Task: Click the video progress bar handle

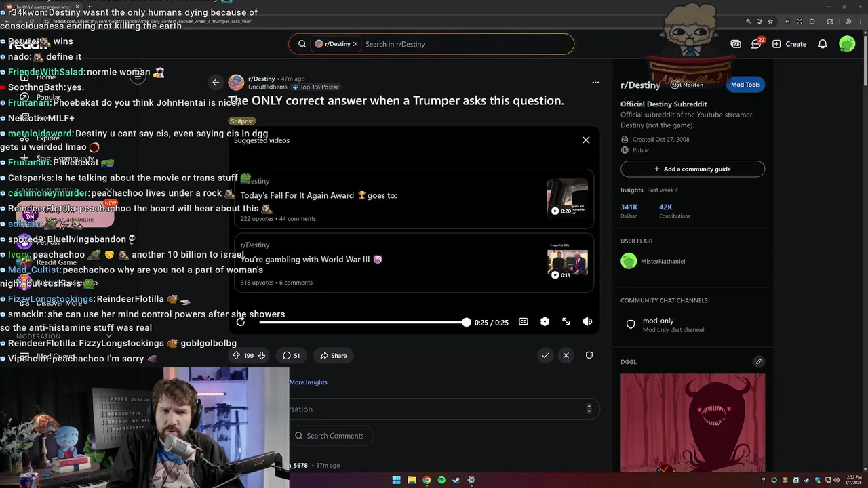Action: click(x=466, y=322)
